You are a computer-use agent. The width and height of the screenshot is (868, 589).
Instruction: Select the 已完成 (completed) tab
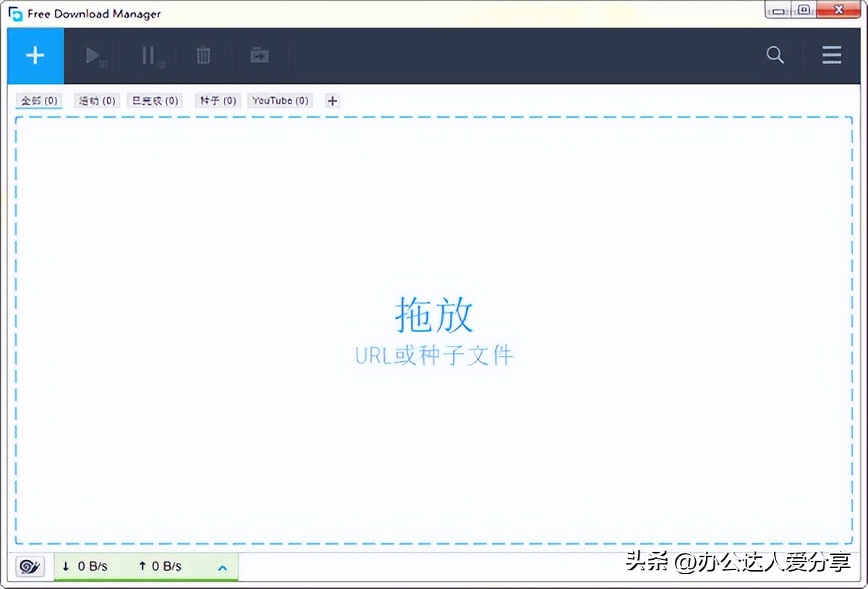click(155, 101)
